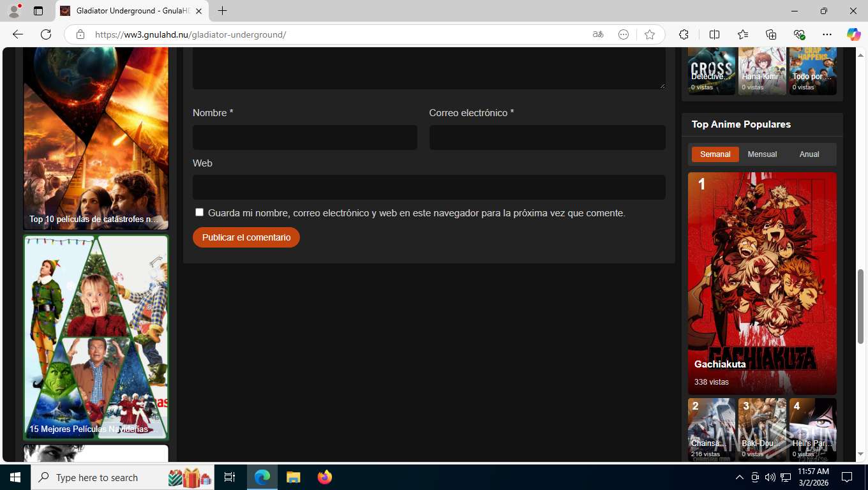
Task: Open the Hana-Kimi thumbnail
Action: point(762,71)
